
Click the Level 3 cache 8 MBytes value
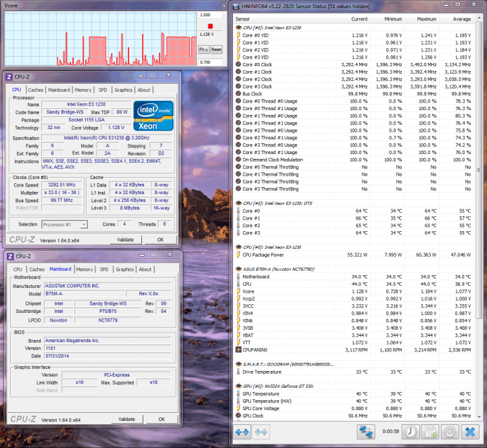tap(130, 208)
